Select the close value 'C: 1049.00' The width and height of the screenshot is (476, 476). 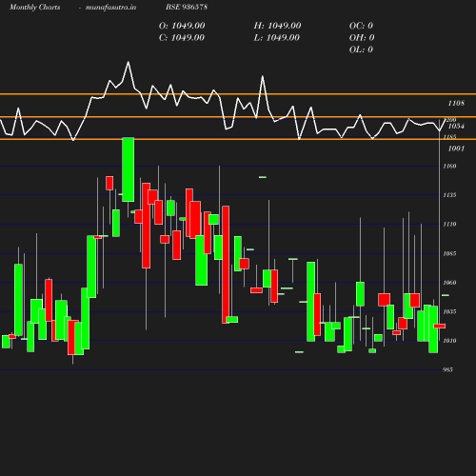tap(182, 38)
